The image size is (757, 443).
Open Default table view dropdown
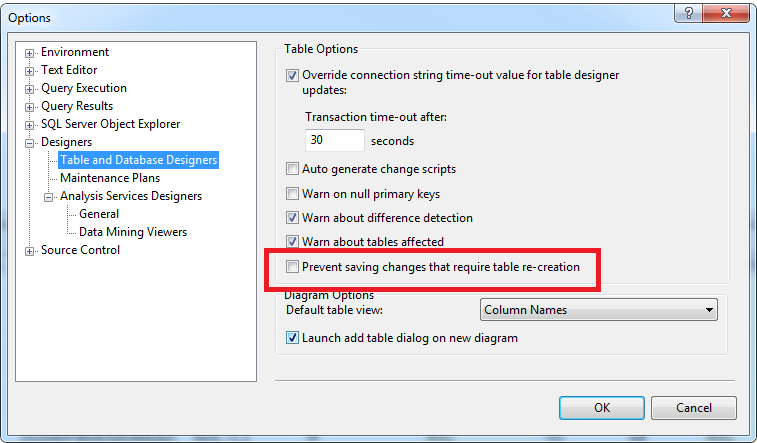click(x=599, y=310)
